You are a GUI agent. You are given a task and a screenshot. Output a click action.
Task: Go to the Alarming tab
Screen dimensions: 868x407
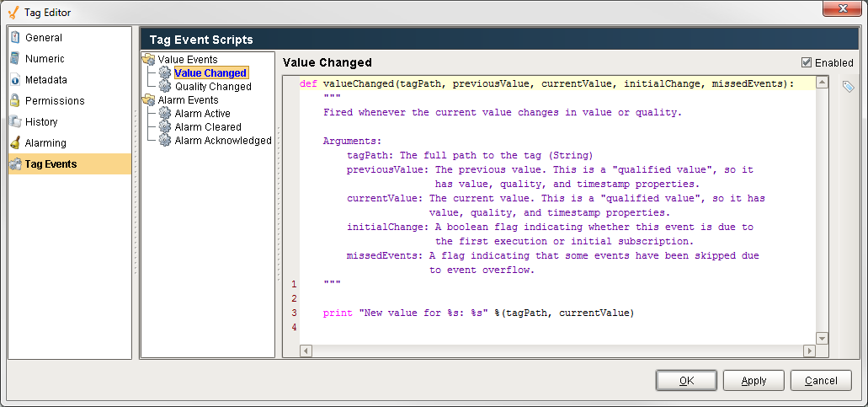70,143
